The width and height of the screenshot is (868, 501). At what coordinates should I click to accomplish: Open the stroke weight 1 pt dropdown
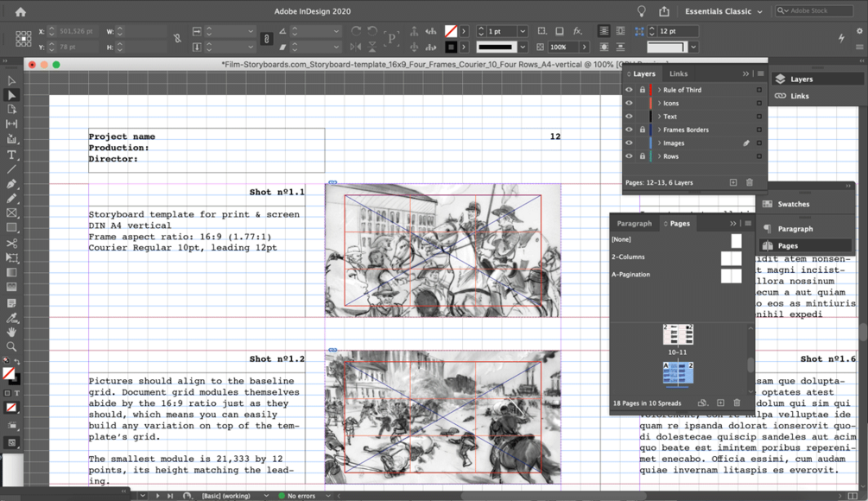(x=522, y=31)
